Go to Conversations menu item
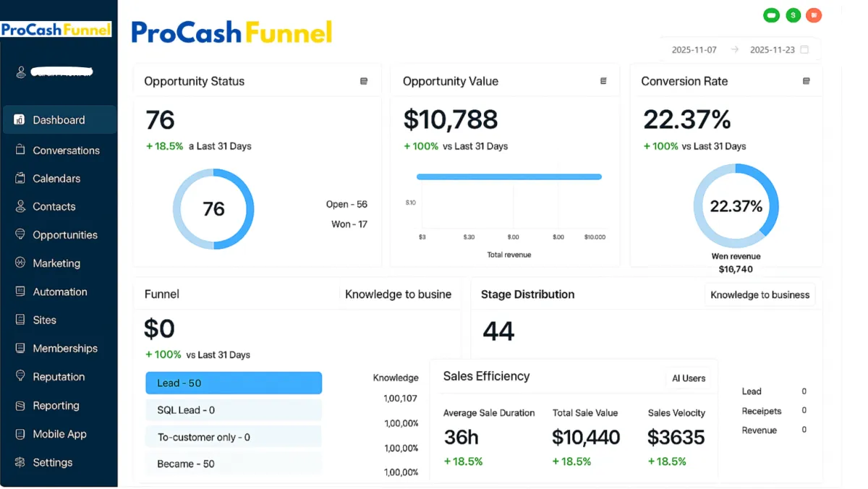This screenshot has width=868, height=489. click(x=66, y=150)
